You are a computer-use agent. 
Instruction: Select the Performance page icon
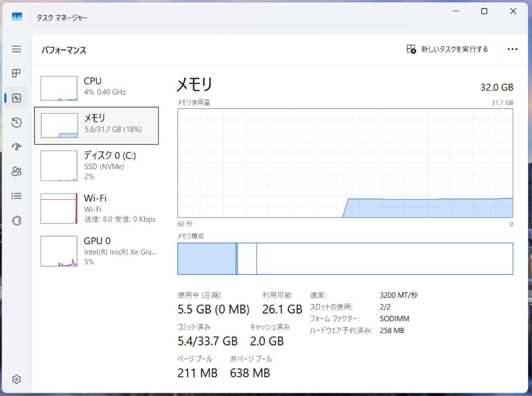[16, 98]
